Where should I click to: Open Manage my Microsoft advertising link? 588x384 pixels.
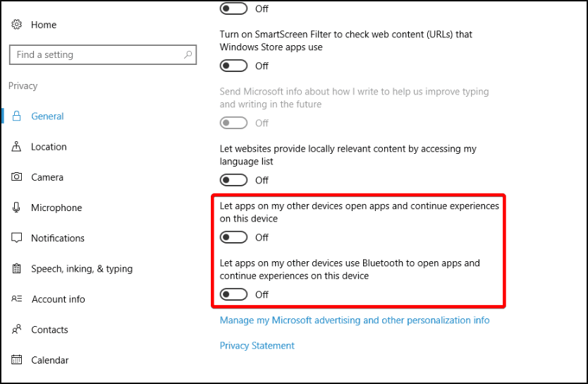355,320
